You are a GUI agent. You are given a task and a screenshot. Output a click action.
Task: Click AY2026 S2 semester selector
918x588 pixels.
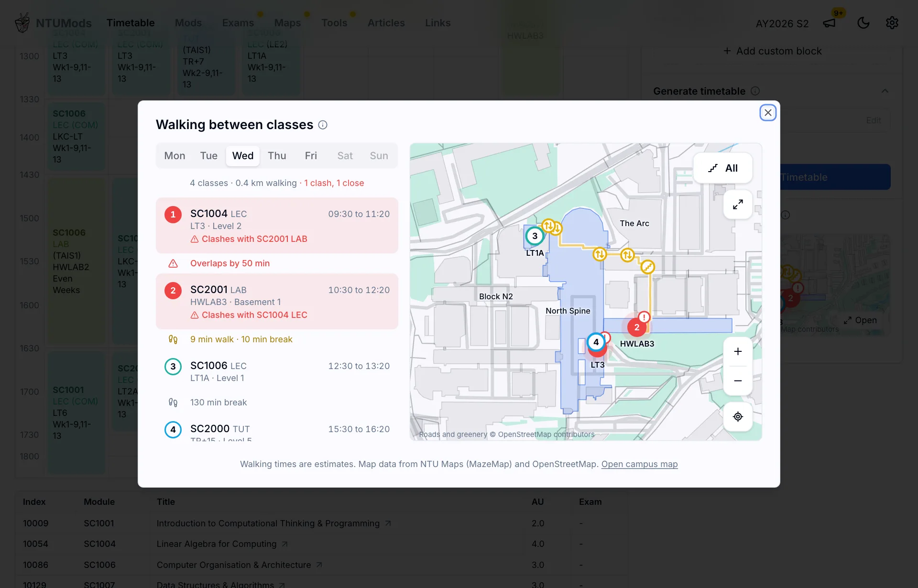(782, 23)
